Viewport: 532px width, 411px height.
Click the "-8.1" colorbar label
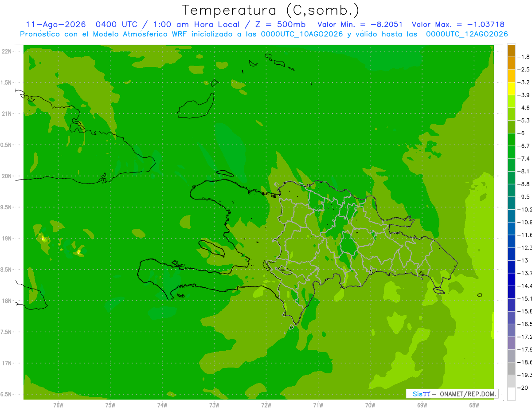pyautogui.click(x=523, y=171)
